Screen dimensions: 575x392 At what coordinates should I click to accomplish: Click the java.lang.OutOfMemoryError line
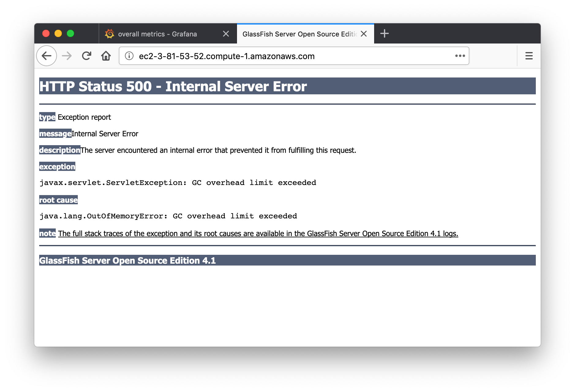(x=168, y=216)
